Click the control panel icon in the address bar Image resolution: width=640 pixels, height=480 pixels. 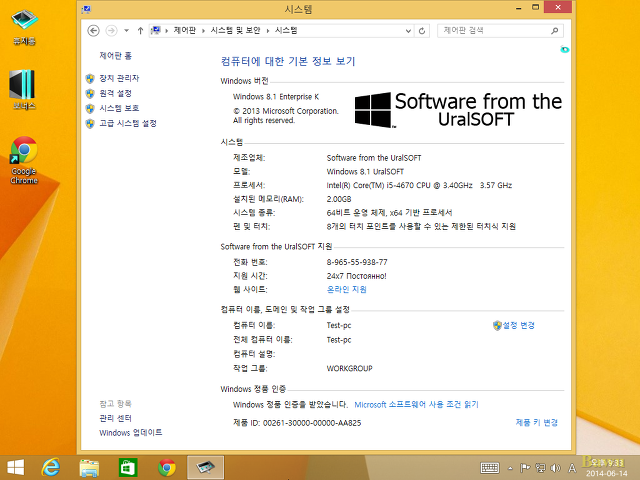coord(156,31)
